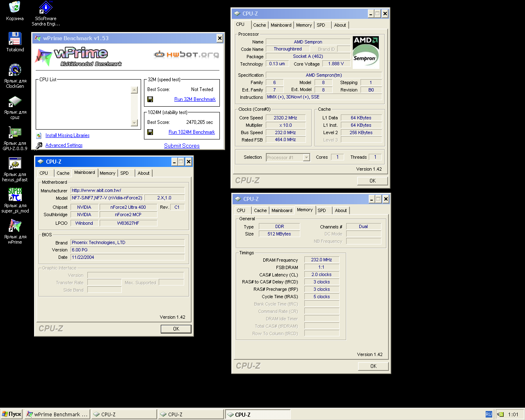Click the manufacturer URL http://www.abit.com.tw/
Viewport: 525px width, 420px height.
(128, 190)
